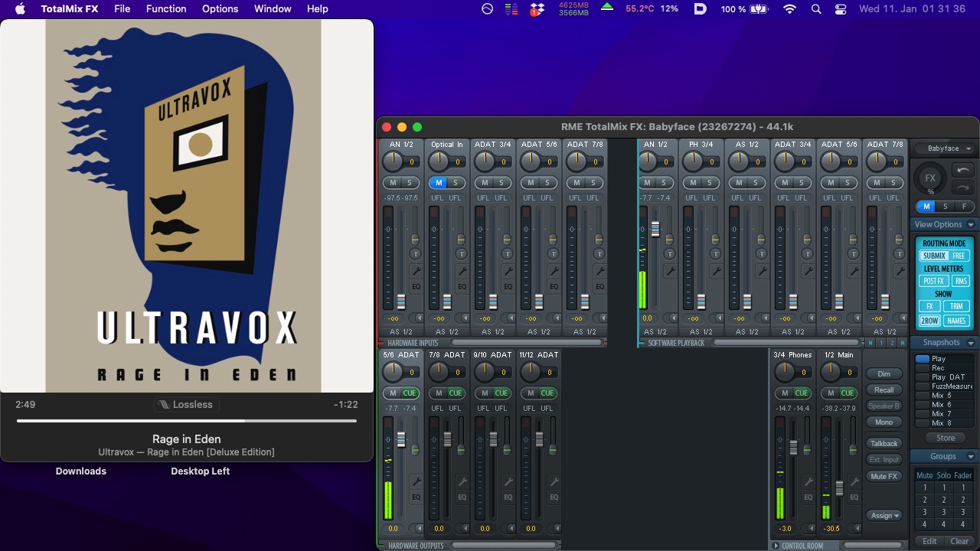Click the Store snapshot button
This screenshot has height=551, width=980.
pos(946,438)
